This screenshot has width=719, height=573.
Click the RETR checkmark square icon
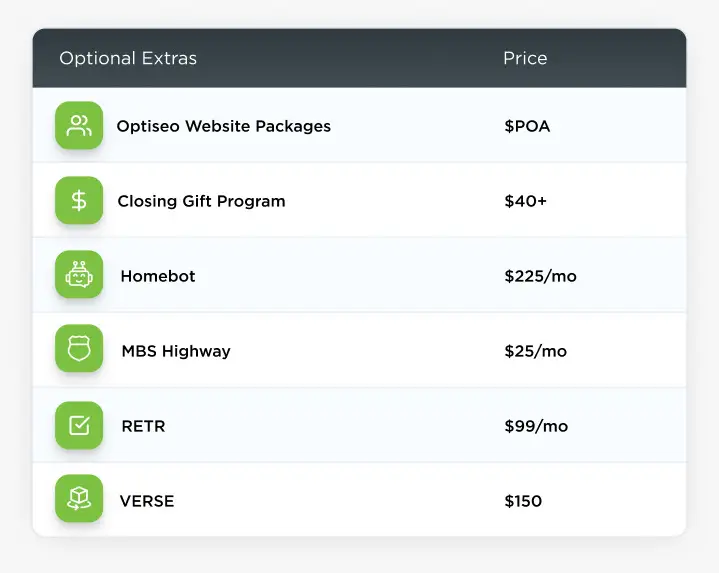[x=79, y=426]
